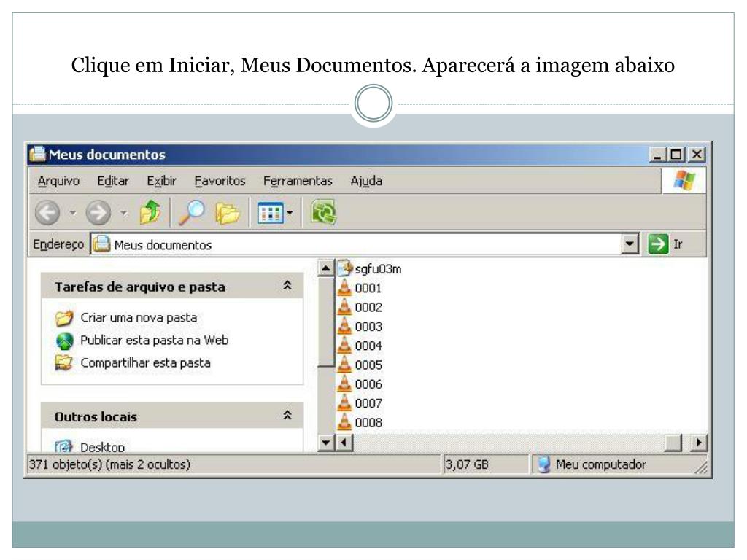Open the Forward button history dropdown arrow
This screenshot has width=747, height=560.
click(x=123, y=213)
